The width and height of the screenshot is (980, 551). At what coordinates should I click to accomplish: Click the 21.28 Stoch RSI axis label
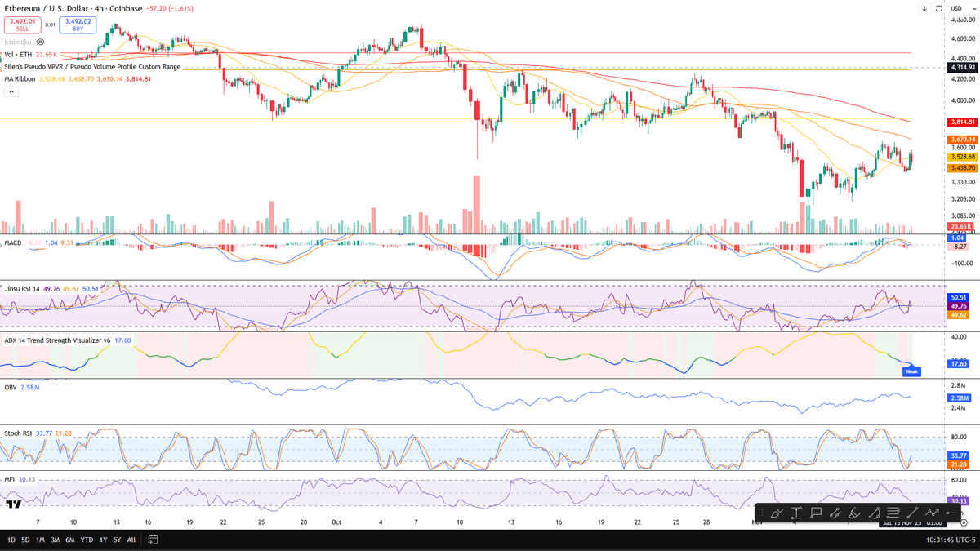958,464
